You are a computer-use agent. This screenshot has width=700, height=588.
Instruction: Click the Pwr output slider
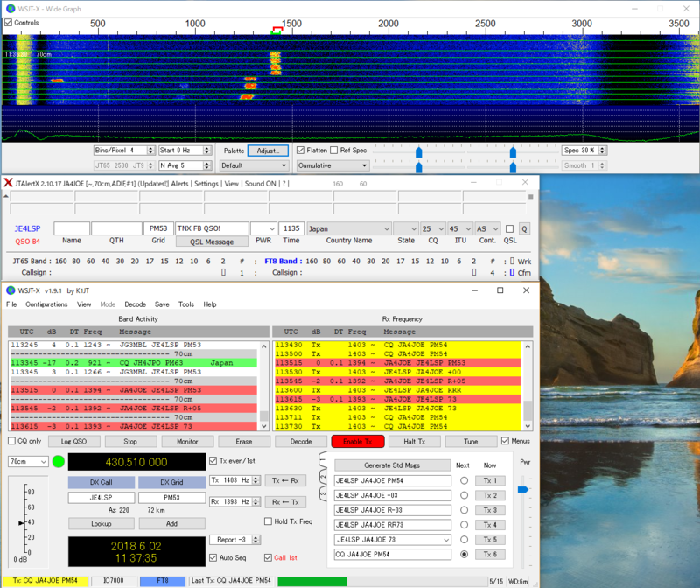[x=522, y=490]
